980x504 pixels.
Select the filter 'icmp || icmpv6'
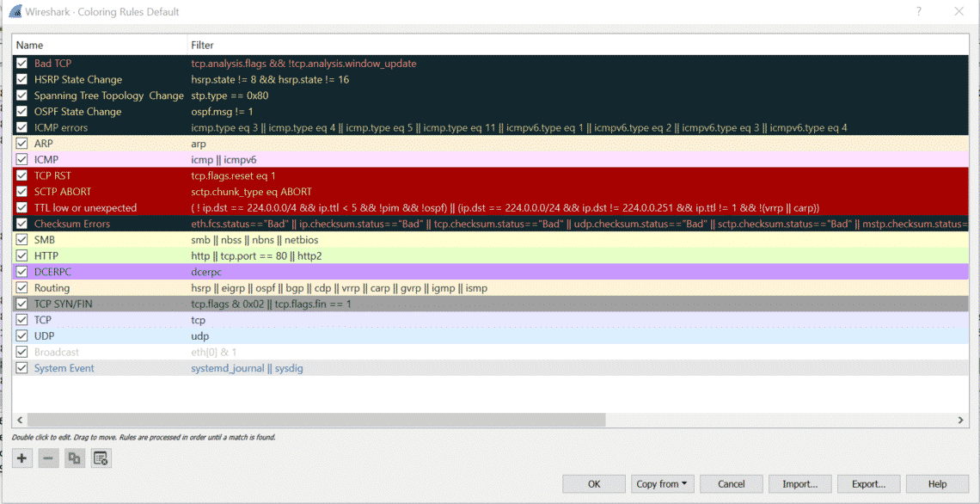(x=224, y=159)
